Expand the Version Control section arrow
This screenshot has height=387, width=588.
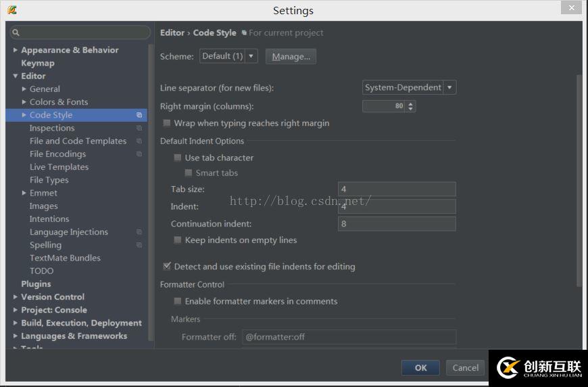(x=16, y=297)
